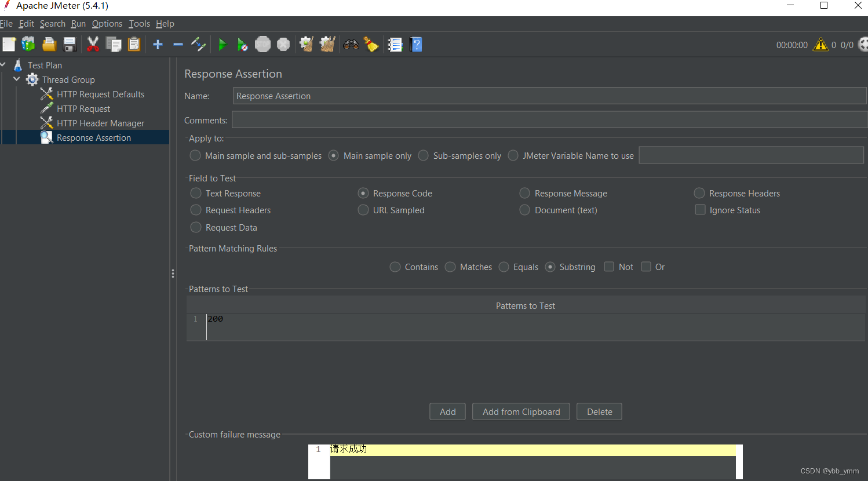868x481 pixels.
Task: Click the Test Plan flask icon
Action: pos(18,65)
